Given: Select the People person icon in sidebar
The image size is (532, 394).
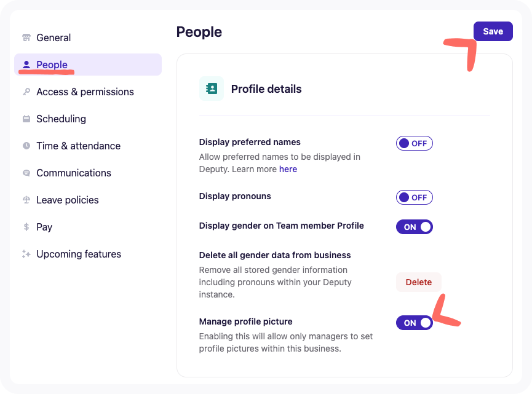Looking at the screenshot, I should (25, 64).
